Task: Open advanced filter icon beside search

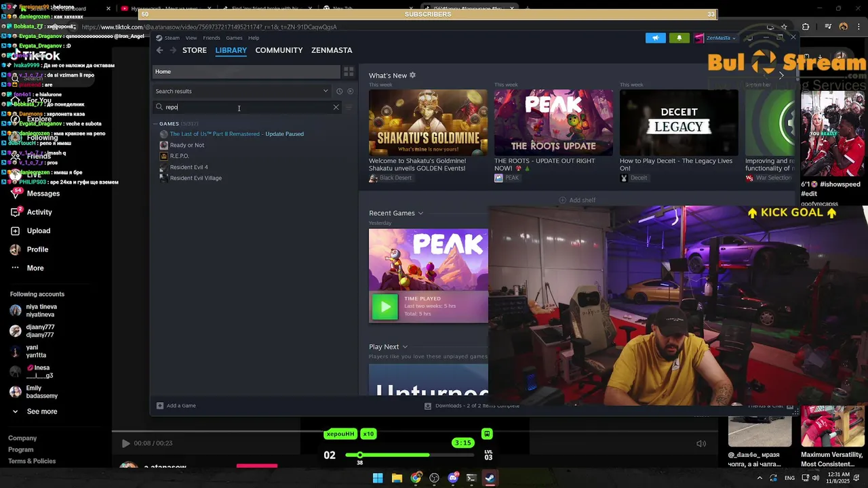Action: coord(349,107)
